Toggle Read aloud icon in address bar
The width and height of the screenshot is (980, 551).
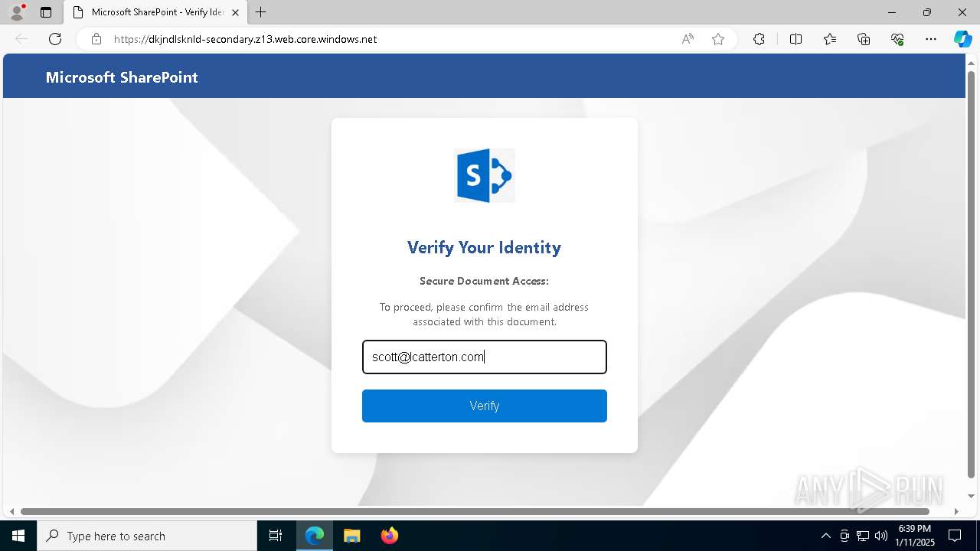688,39
